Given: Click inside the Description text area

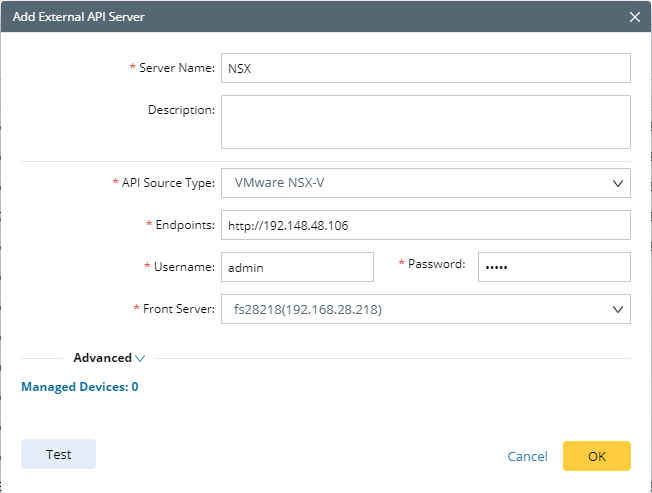Looking at the screenshot, I should coord(425,122).
